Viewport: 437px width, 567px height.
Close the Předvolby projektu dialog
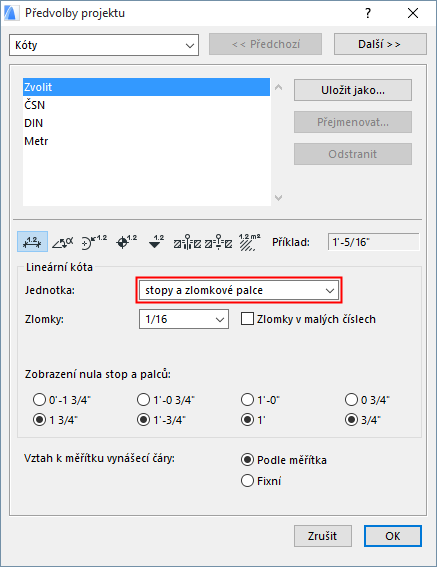pos(413,13)
